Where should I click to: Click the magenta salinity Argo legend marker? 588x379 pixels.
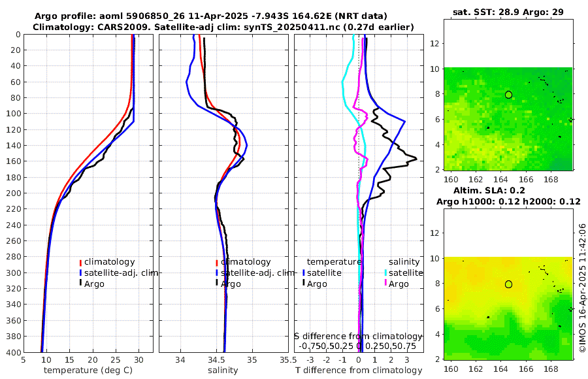385,284
